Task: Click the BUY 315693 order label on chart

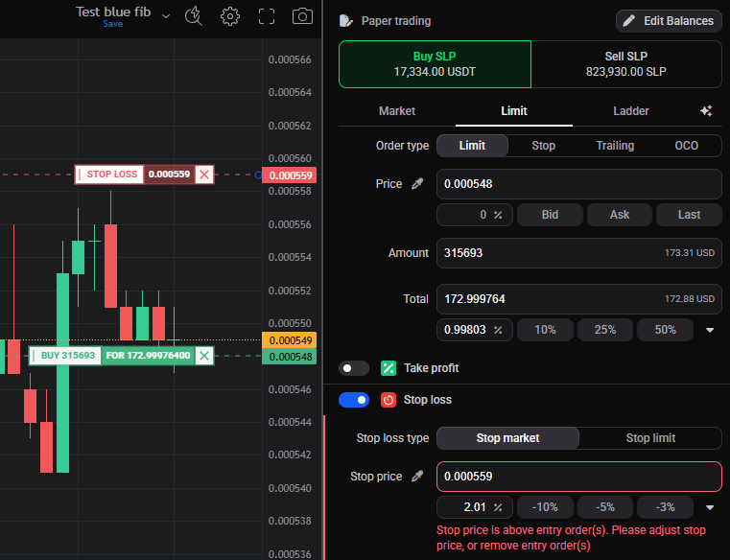Action: pyautogui.click(x=65, y=356)
